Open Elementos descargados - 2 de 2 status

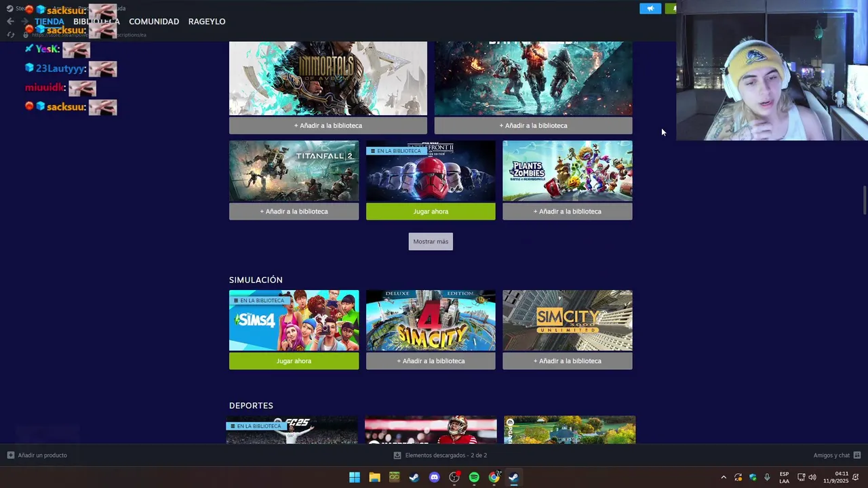[x=446, y=455]
